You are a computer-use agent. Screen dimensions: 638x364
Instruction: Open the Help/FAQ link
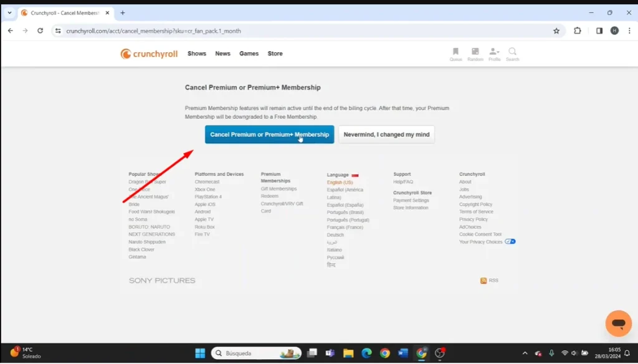coord(403,182)
